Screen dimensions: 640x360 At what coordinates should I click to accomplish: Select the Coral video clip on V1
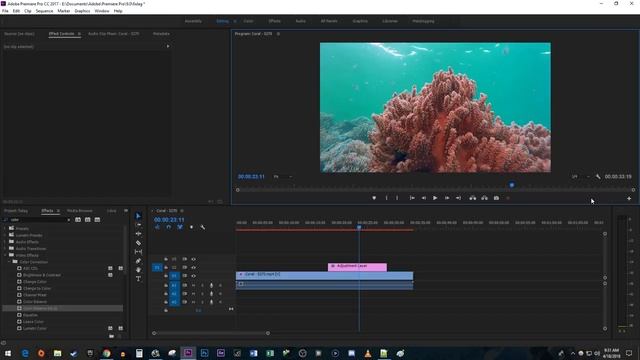[x=324, y=275]
